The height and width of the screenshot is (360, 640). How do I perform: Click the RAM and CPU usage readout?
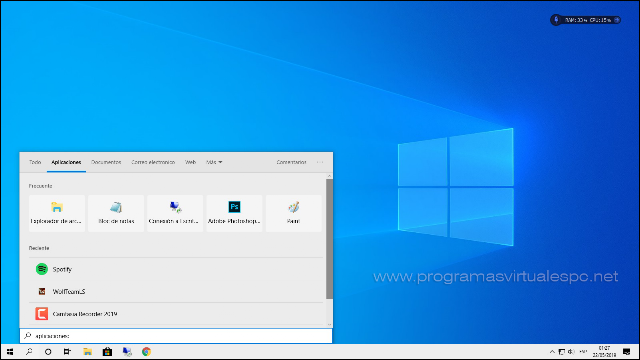pyautogui.click(x=588, y=20)
